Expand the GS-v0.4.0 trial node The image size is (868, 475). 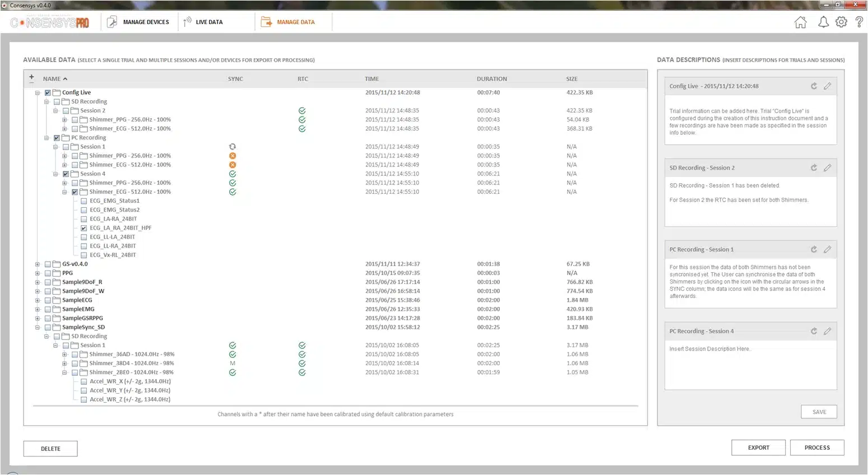(38, 264)
